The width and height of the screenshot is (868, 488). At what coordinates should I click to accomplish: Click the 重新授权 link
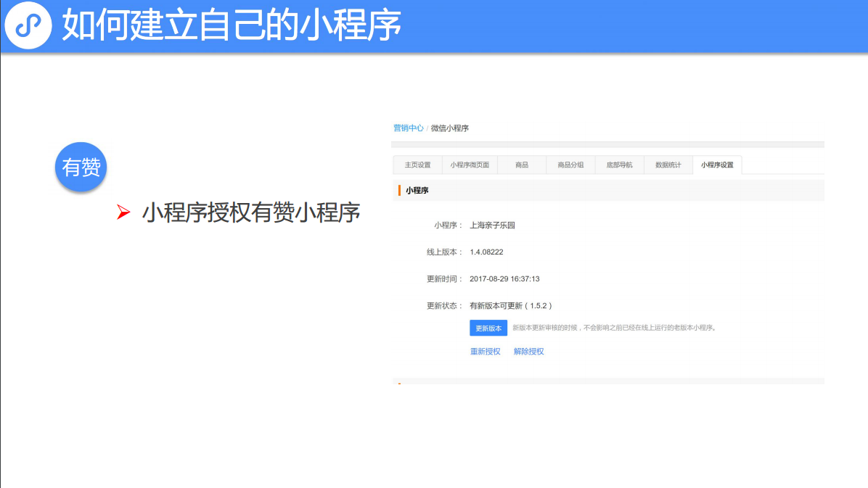pos(485,352)
